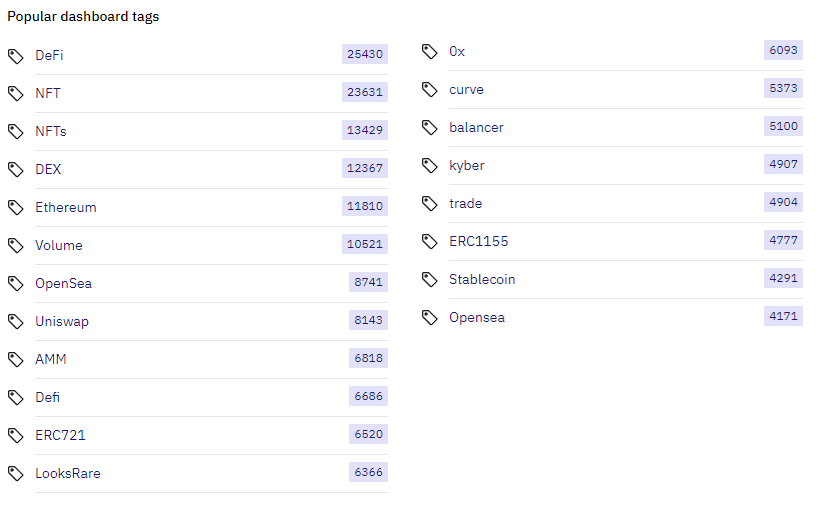Click the Popular dashboard tags heading

click(x=83, y=17)
